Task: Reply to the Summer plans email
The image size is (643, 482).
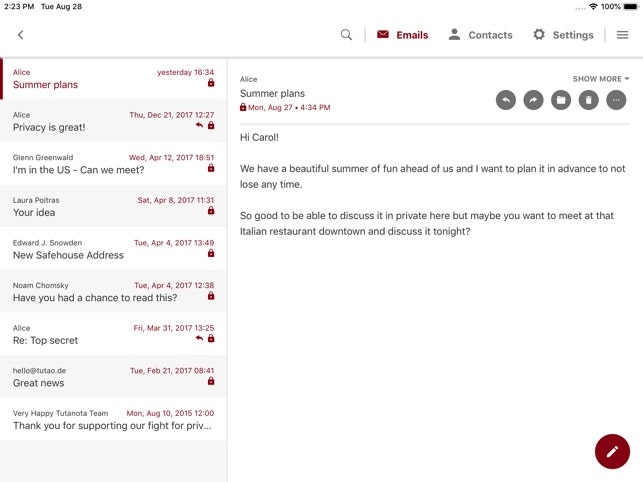Action: coord(506,100)
